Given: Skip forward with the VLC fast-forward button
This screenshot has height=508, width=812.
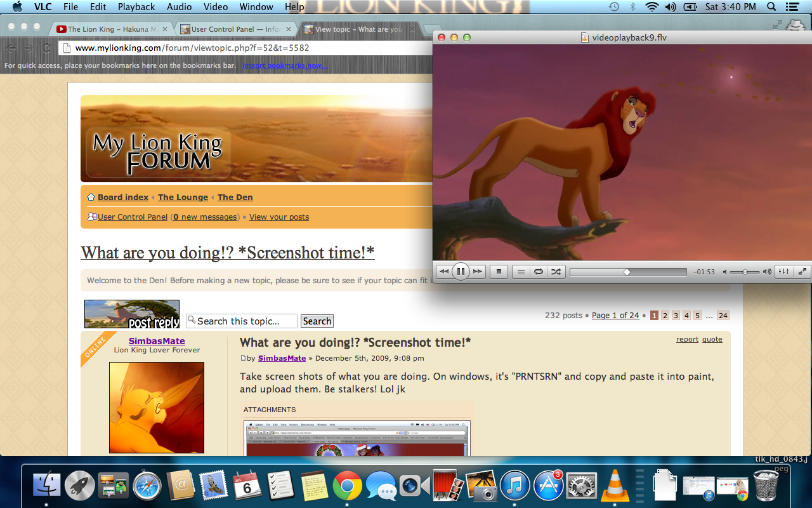Looking at the screenshot, I should (478, 272).
